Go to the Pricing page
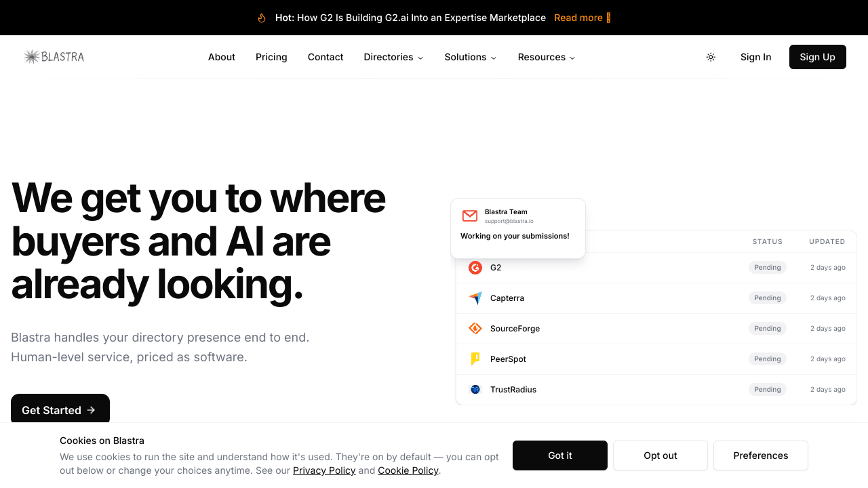The height and width of the screenshot is (488, 868). (x=271, y=57)
